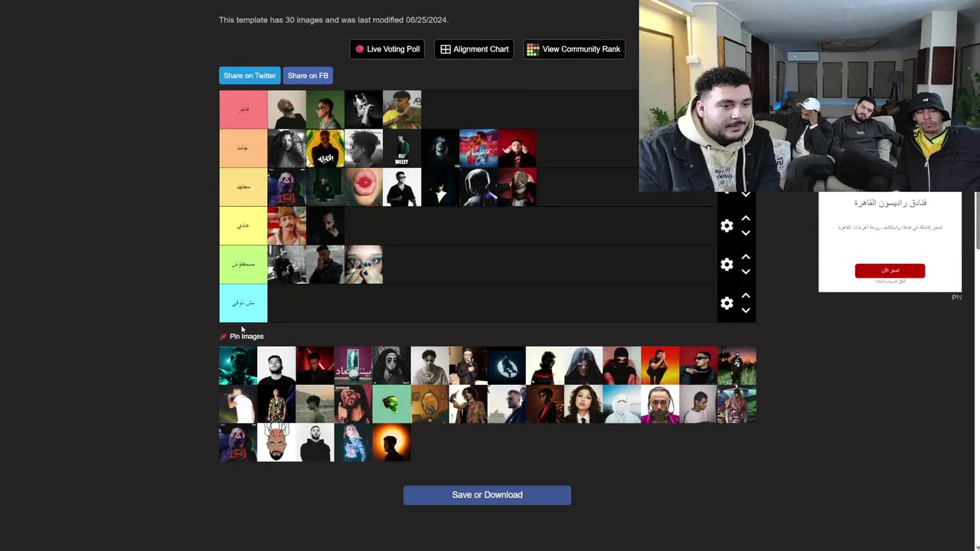Select the black-and-white crowned artist in فاجر tier
Screen dimensions: 980x551
364,109
